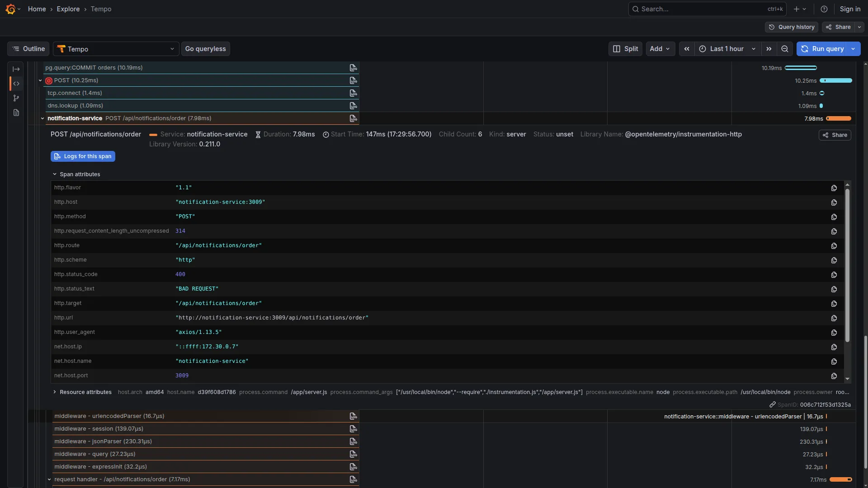Image resolution: width=868 pixels, height=488 pixels.
Task: Copy the http.url attribute value
Action: (833, 318)
